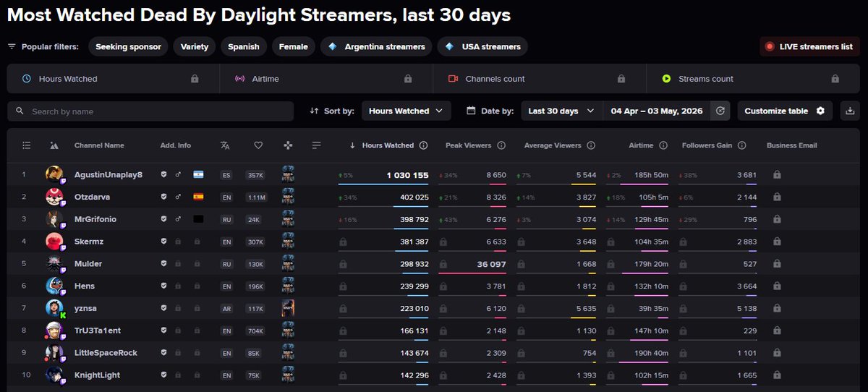Open the Hours Watched header info icon
868x392 pixels.
[x=424, y=145]
